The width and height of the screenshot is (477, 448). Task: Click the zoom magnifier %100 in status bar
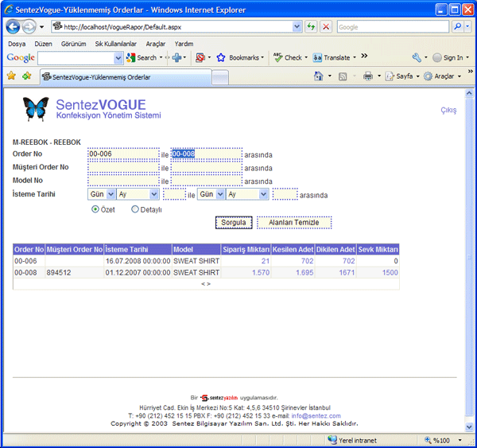pyautogui.click(x=428, y=440)
